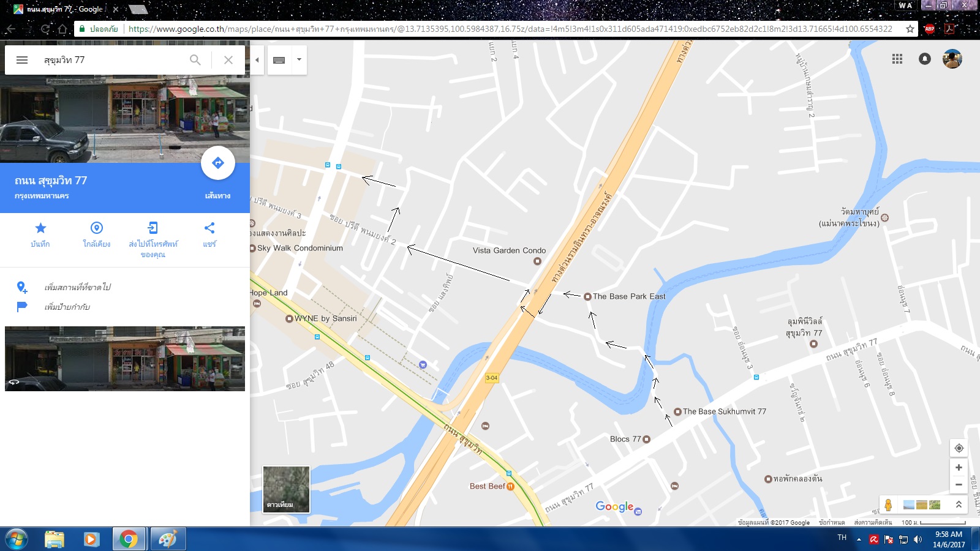The height and width of the screenshot is (551, 980).
Task: Open Google notifications bell icon
Action: click(x=925, y=59)
